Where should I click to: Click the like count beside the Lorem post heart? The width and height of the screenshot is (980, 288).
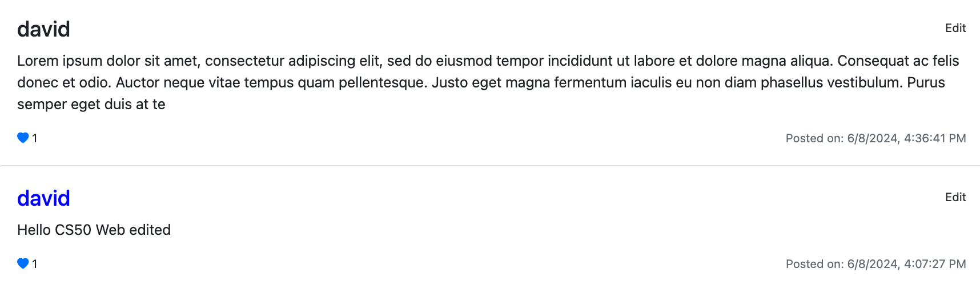[x=35, y=138]
